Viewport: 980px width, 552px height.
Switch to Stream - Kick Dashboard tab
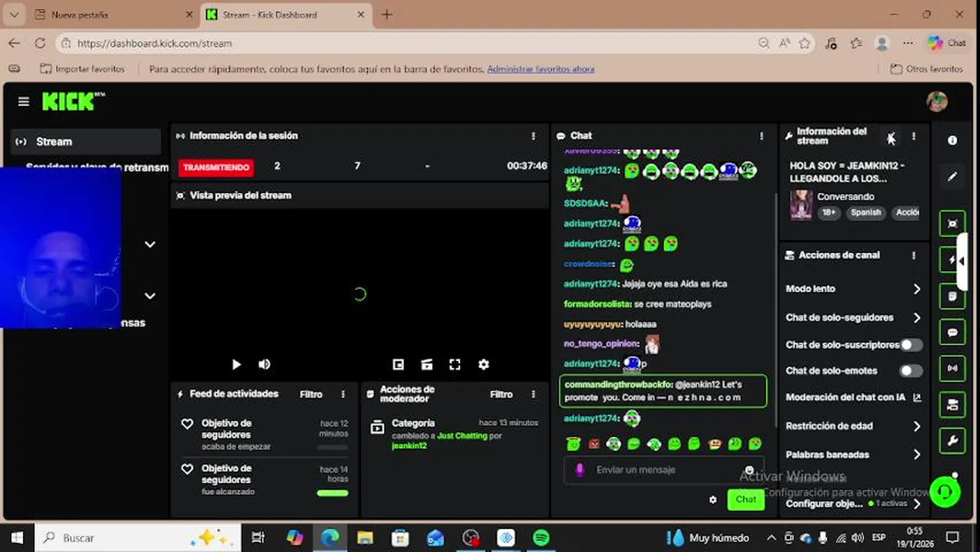[286, 15]
